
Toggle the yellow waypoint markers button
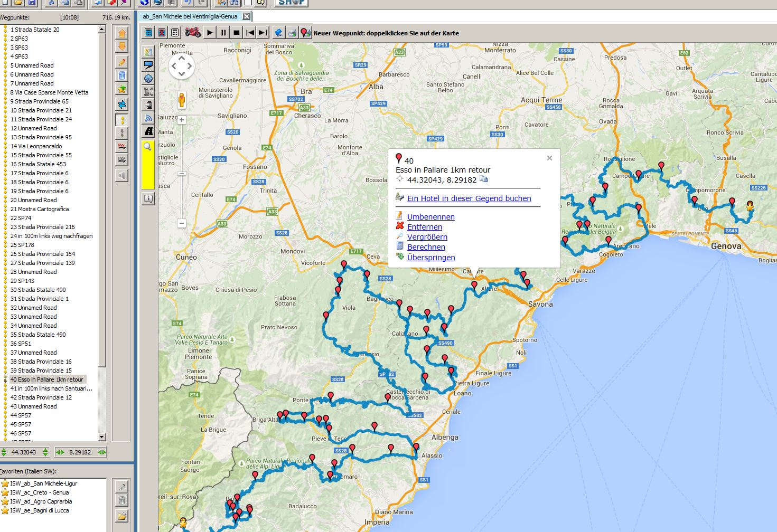pos(122,120)
